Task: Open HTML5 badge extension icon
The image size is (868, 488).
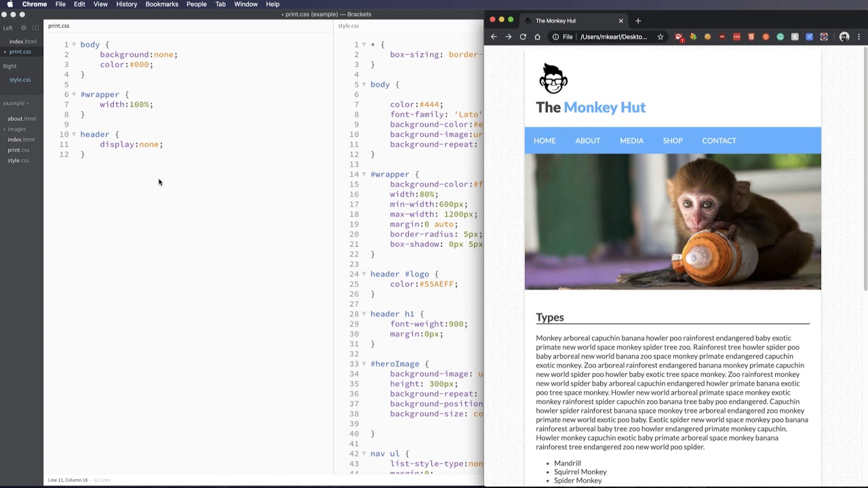Action: [x=751, y=37]
